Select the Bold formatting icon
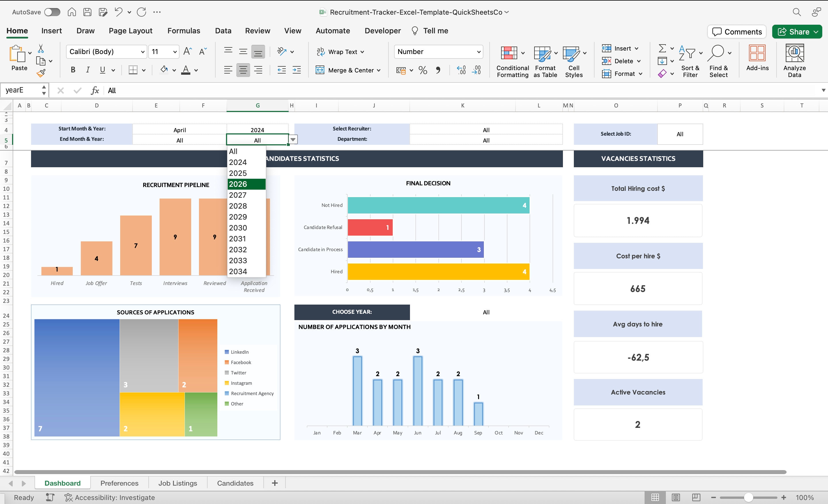Viewport: 828px width, 504px height. 72,70
